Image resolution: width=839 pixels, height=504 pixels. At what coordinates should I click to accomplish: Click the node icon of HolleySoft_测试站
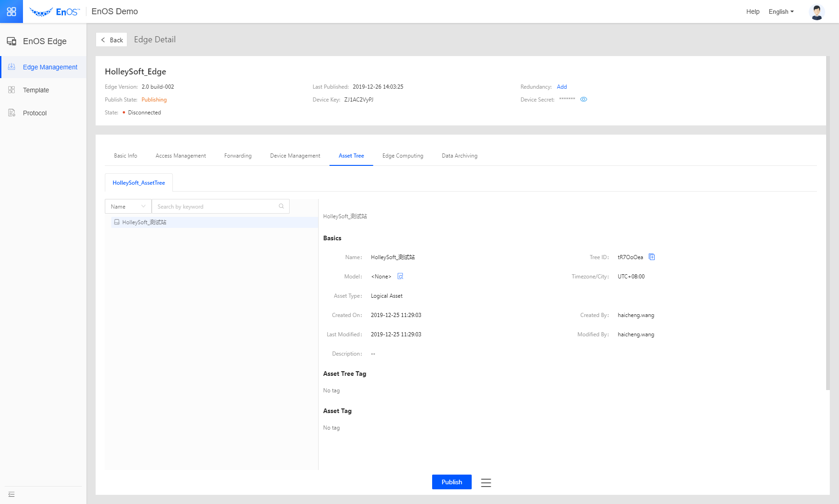coord(117,222)
